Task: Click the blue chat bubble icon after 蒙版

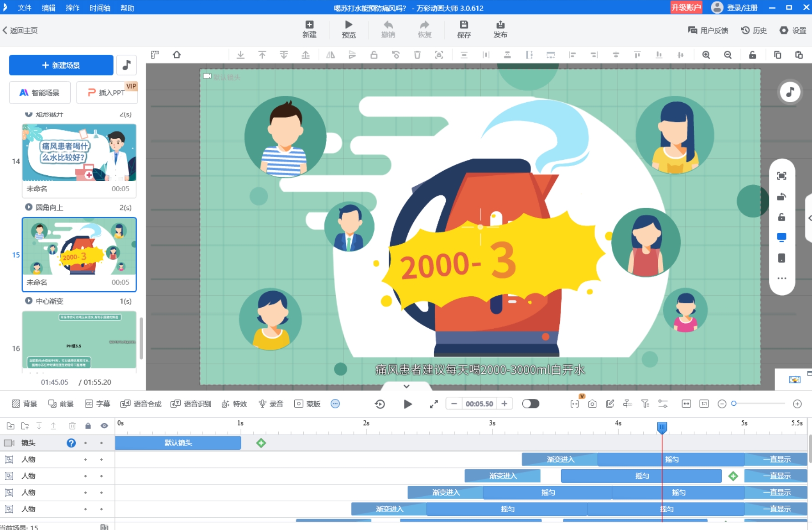Action: (335, 404)
